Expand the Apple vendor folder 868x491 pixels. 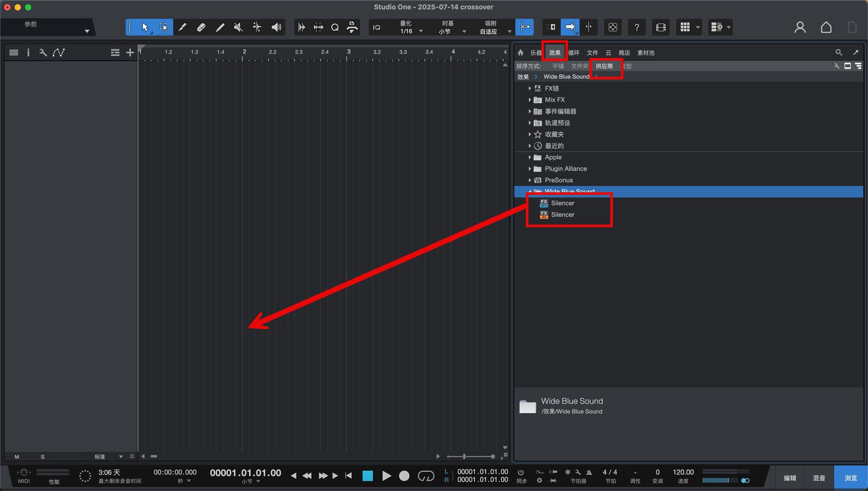[529, 157]
